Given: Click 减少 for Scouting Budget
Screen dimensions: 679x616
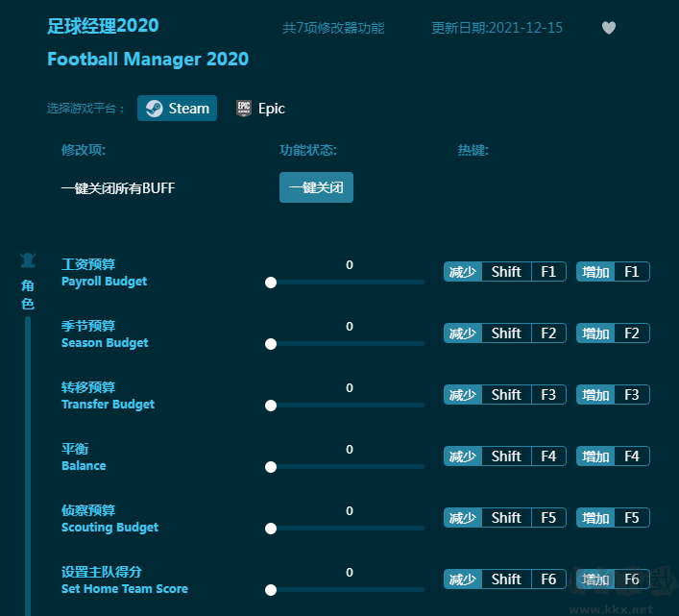Looking at the screenshot, I should pyautogui.click(x=463, y=518).
